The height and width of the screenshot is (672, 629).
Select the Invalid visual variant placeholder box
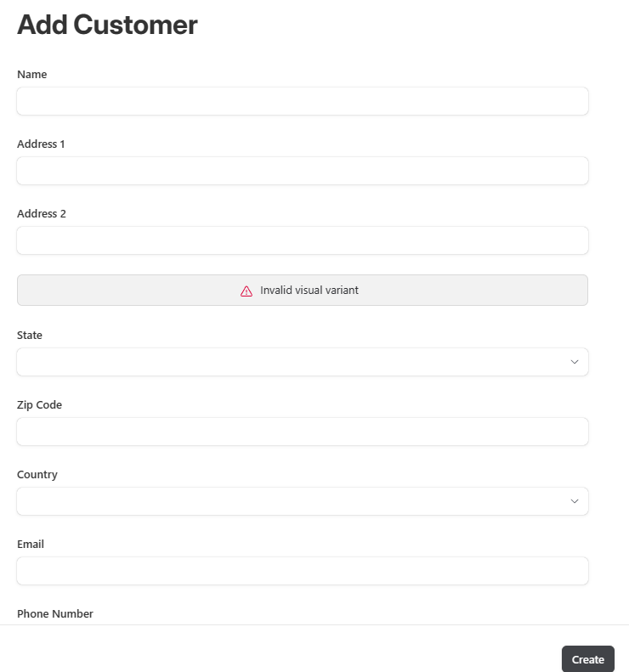303,291
